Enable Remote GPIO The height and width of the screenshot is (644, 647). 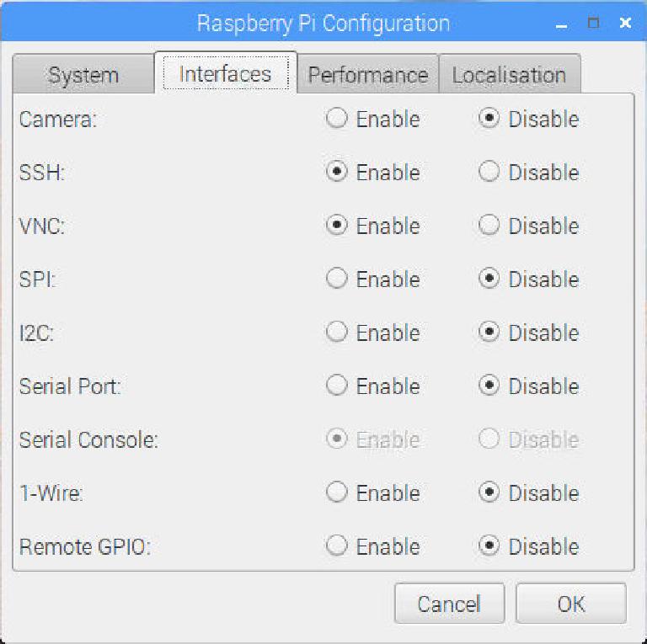[337, 546]
